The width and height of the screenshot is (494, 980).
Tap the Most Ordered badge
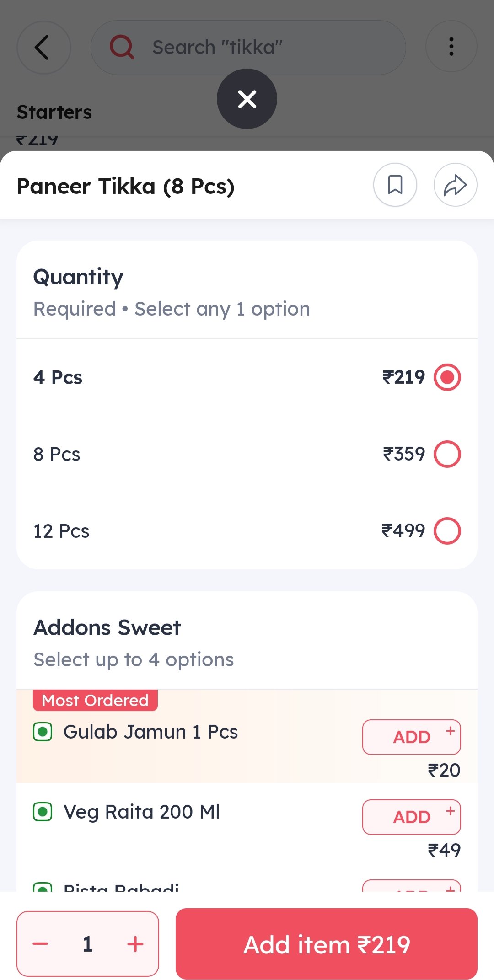coord(95,701)
